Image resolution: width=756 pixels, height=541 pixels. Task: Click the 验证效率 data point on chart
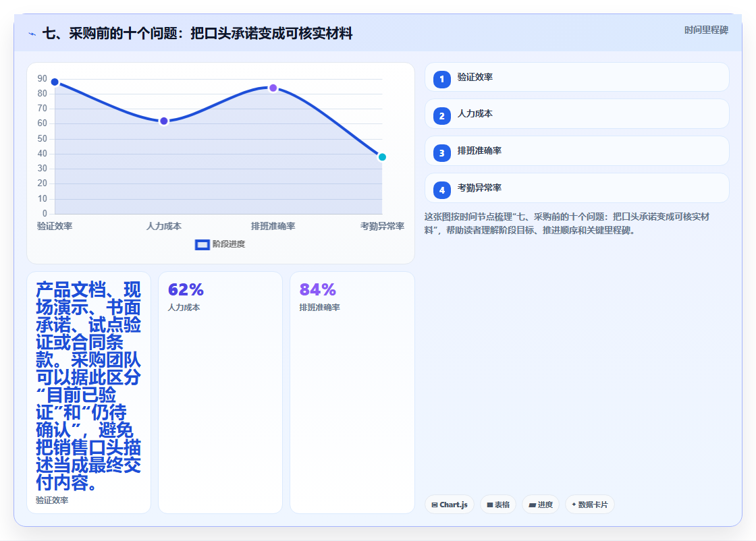tap(55, 82)
